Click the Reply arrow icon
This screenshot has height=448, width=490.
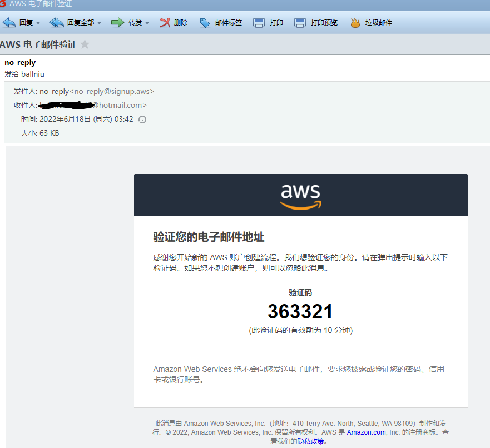pyautogui.click(x=9, y=22)
